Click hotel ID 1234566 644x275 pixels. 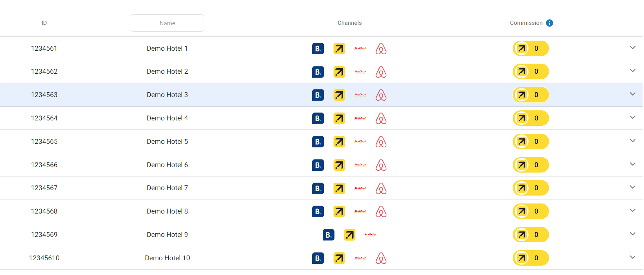[44, 165]
